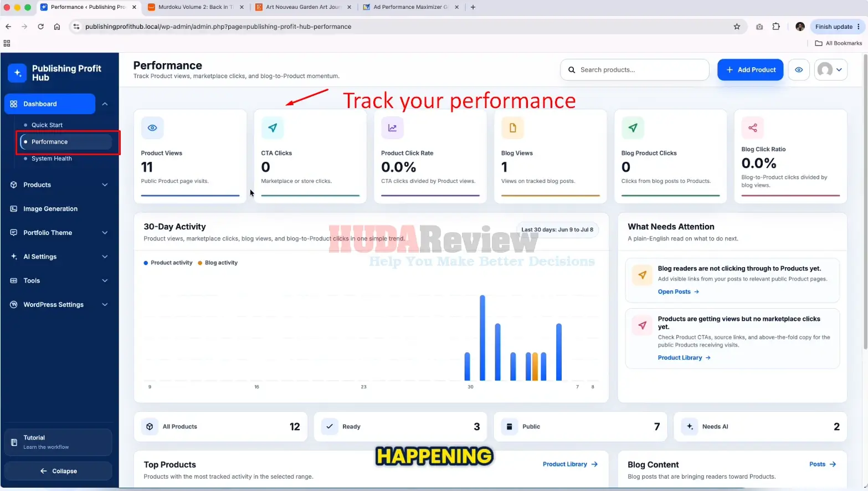This screenshot has width=868, height=491.
Task: Collapse the sidebar with Collapse button
Action: pyautogui.click(x=58, y=471)
